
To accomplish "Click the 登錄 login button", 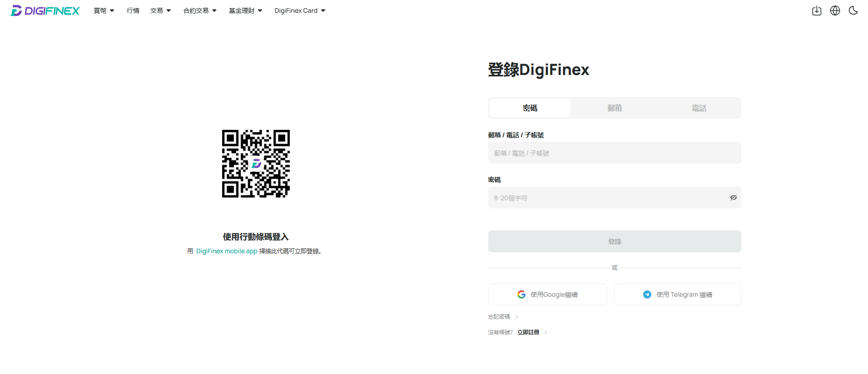I will point(615,241).
